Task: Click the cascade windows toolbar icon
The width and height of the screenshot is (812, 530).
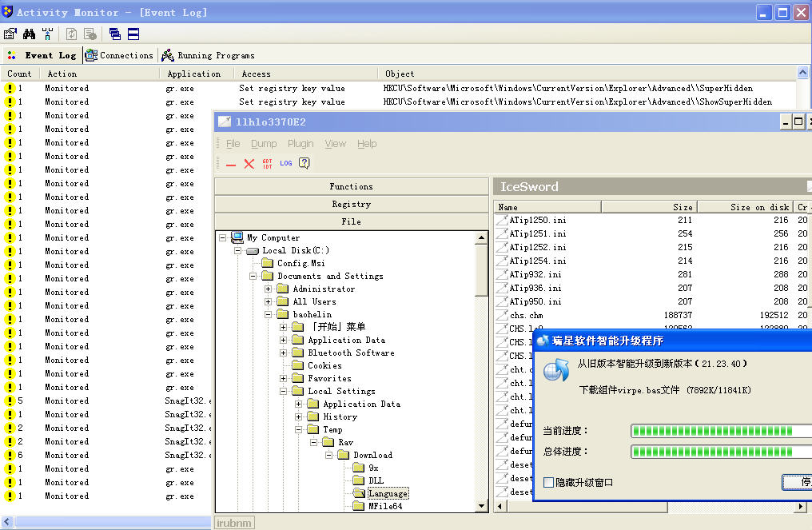Action: [114, 34]
